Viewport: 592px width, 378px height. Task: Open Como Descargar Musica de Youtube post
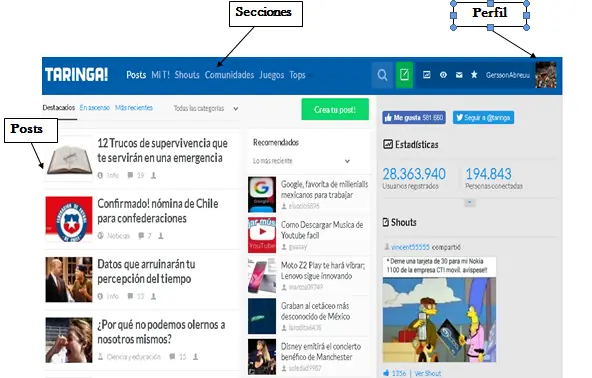(322, 230)
